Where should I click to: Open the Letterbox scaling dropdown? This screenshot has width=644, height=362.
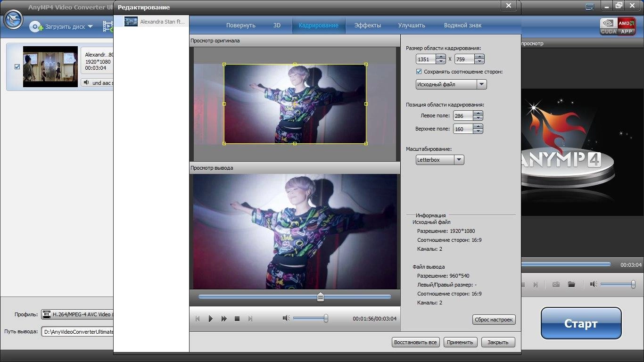coord(440,160)
